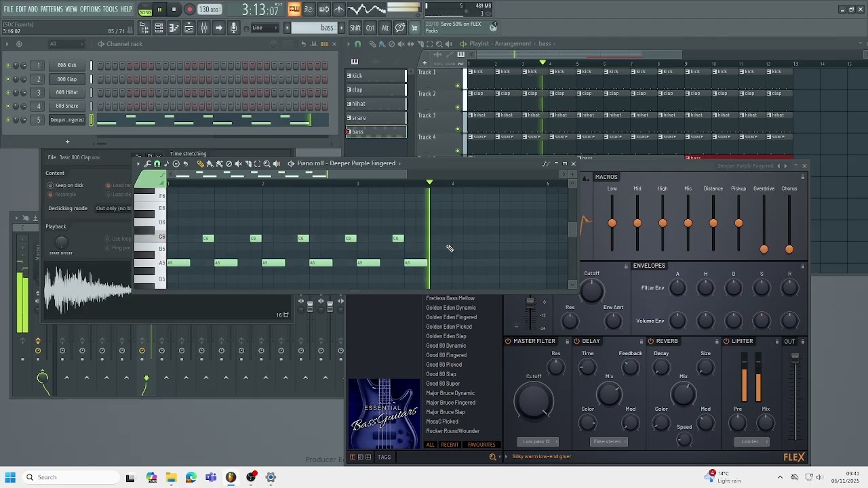Open File Explorer from the taskbar
The width and height of the screenshot is (868, 488).
click(x=171, y=477)
